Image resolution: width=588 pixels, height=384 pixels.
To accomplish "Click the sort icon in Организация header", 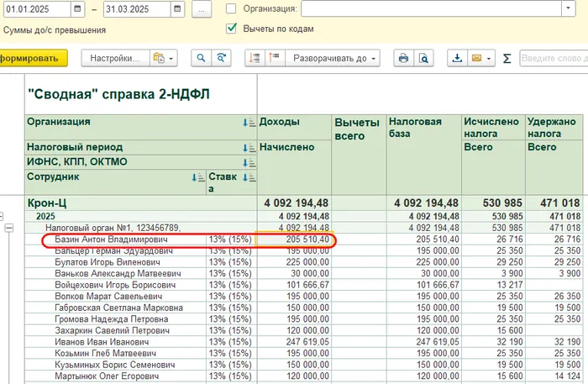I will click(248, 123).
